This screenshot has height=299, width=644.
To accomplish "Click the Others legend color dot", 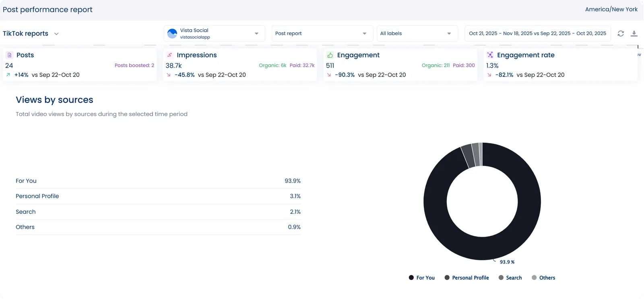I will (x=534, y=278).
